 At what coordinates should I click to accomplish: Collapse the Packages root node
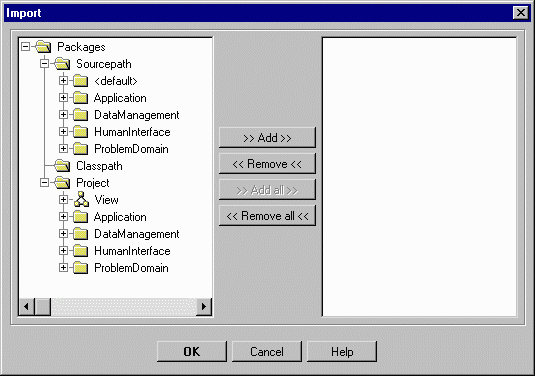pyautogui.click(x=26, y=46)
